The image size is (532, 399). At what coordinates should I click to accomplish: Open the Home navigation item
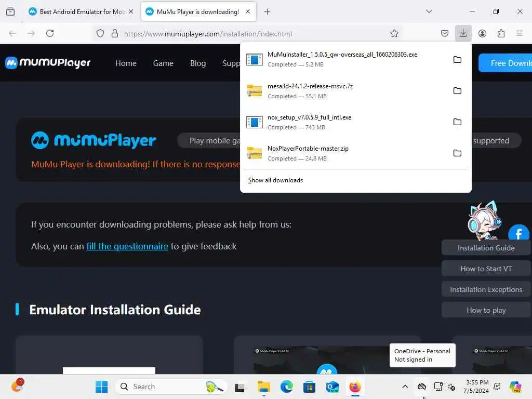click(126, 63)
